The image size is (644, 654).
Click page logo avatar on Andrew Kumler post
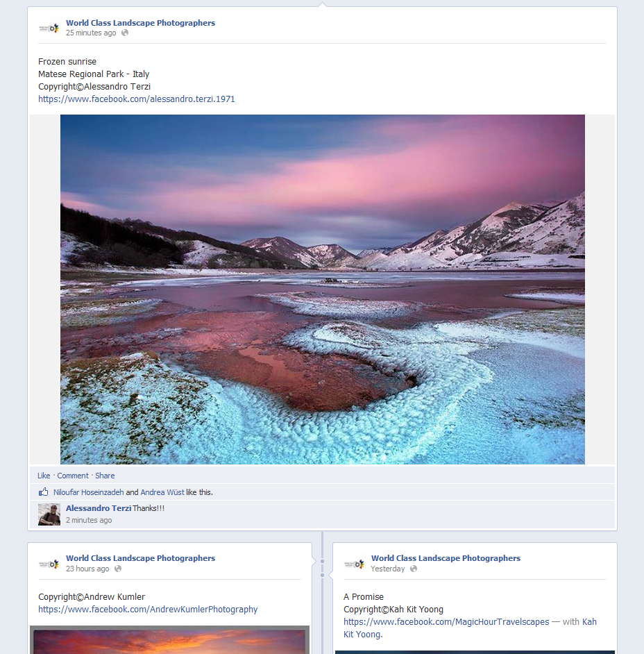point(49,564)
